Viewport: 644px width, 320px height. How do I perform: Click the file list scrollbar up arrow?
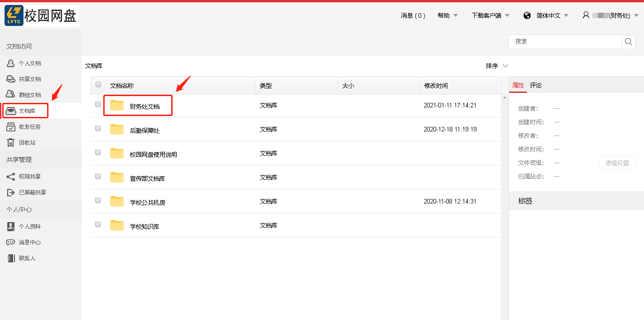point(505,97)
